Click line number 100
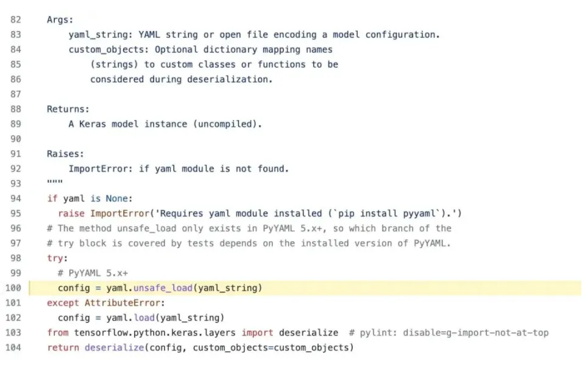 (x=13, y=288)
